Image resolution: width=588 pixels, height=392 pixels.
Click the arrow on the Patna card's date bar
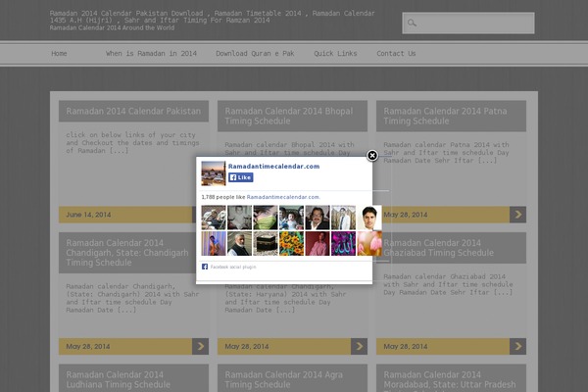tap(517, 215)
